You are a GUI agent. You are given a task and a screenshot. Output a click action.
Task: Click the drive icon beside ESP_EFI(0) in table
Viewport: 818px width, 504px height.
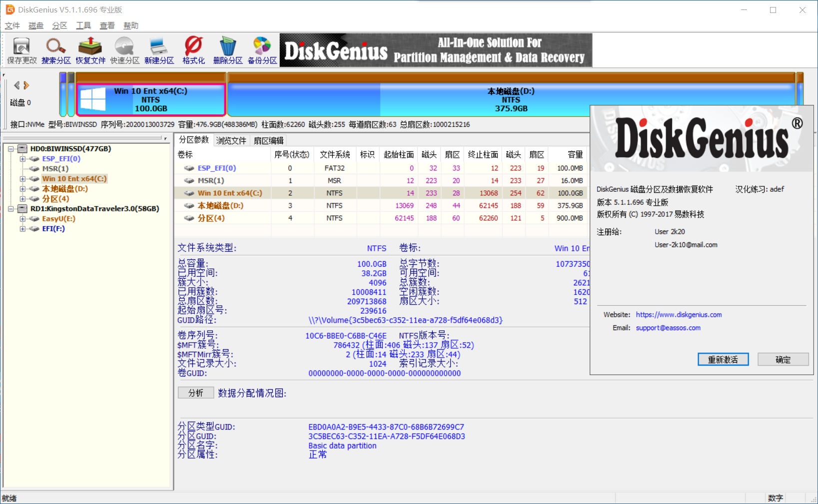(x=189, y=168)
